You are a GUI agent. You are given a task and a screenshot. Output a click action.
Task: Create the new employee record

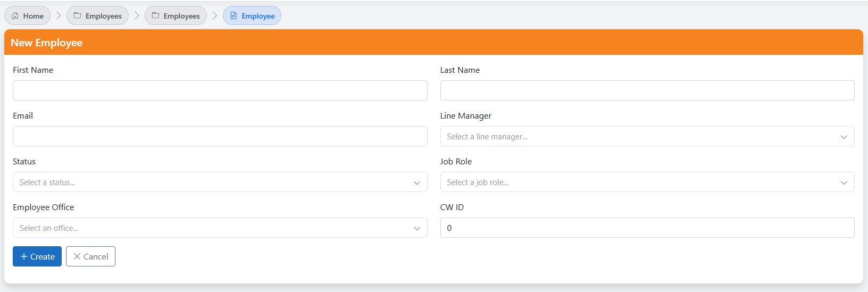tap(37, 256)
